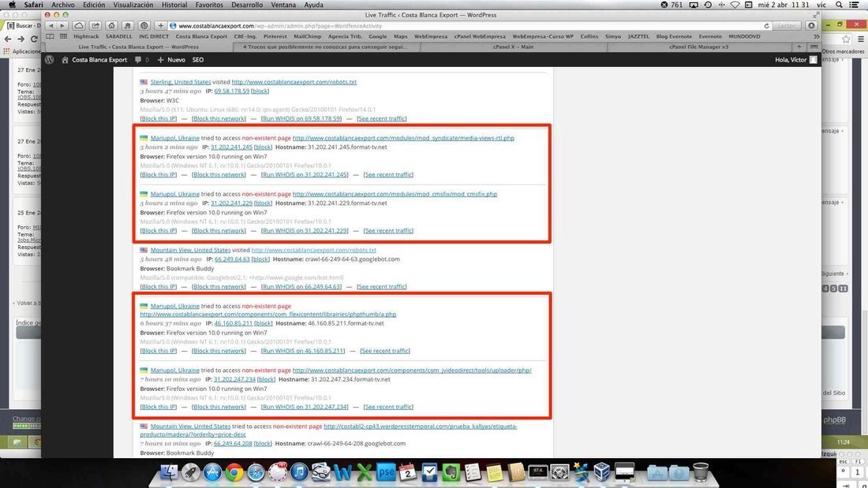The height and width of the screenshot is (488, 868).
Task: Launch Microsoft Word from the Dock
Action: (342, 473)
